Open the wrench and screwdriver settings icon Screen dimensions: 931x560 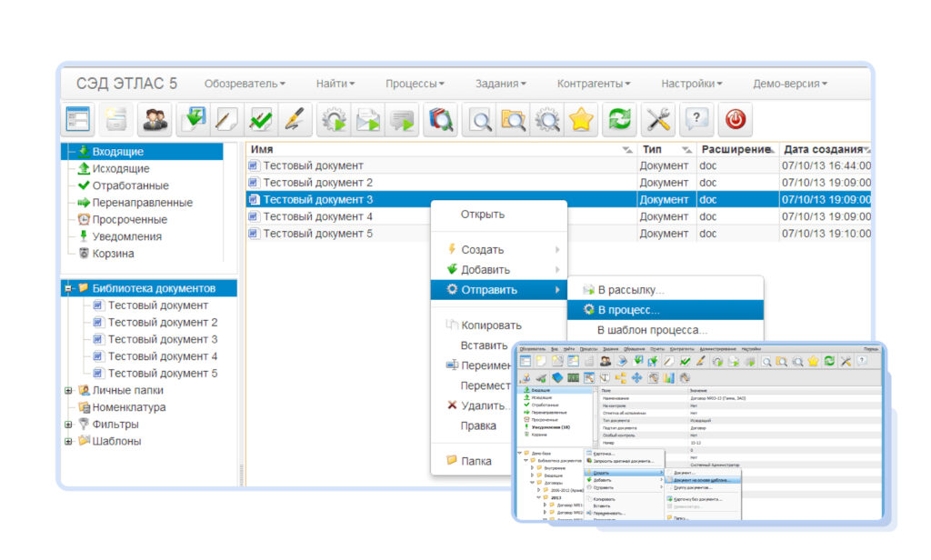(x=657, y=119)
